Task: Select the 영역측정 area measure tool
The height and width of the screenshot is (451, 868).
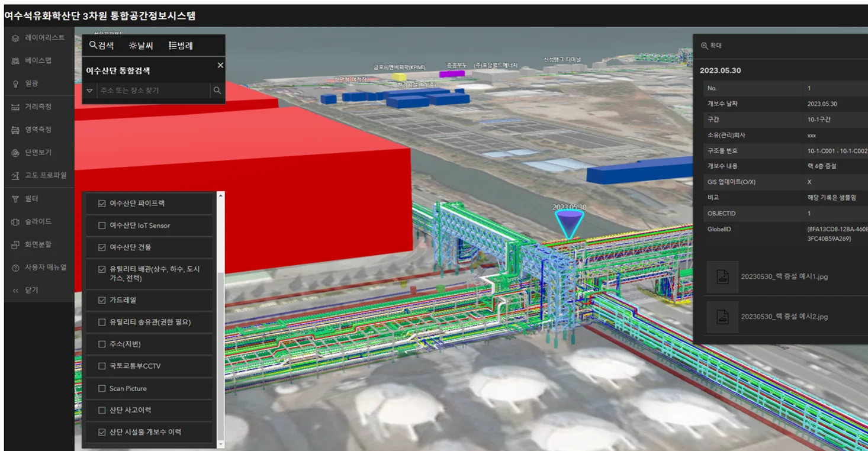Action: tap(16, 130)
